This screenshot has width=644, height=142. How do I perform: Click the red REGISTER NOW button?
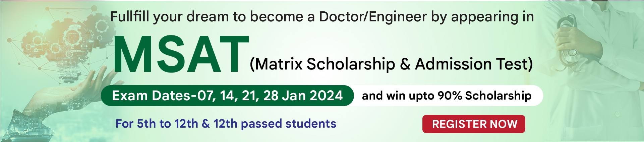pos(474,124)
